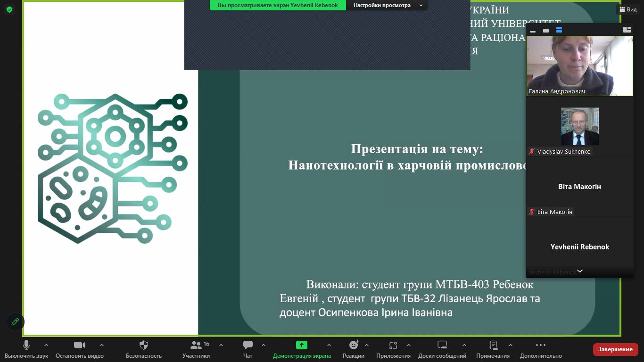This screenshot has height=362, width=644.
Task: Open audio options chevron beside the microphone
Action: 46,345
